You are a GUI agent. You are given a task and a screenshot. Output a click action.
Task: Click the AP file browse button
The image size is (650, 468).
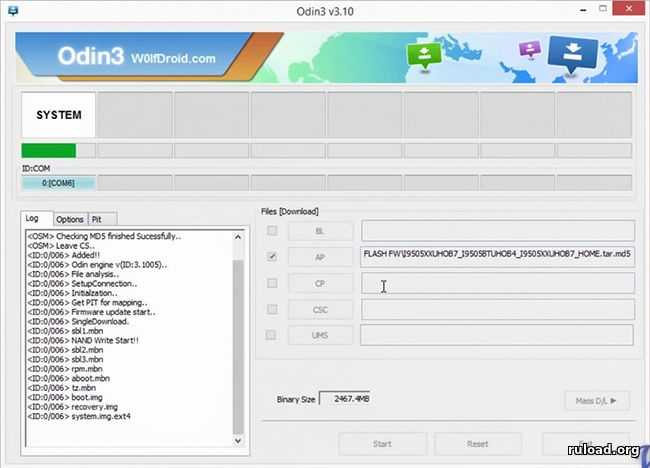[x=320, y=257]
